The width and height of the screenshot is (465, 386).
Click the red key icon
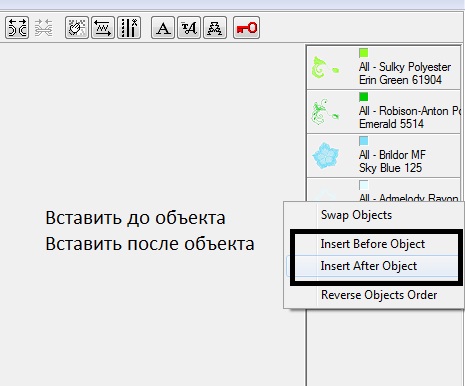click(246, 28)
